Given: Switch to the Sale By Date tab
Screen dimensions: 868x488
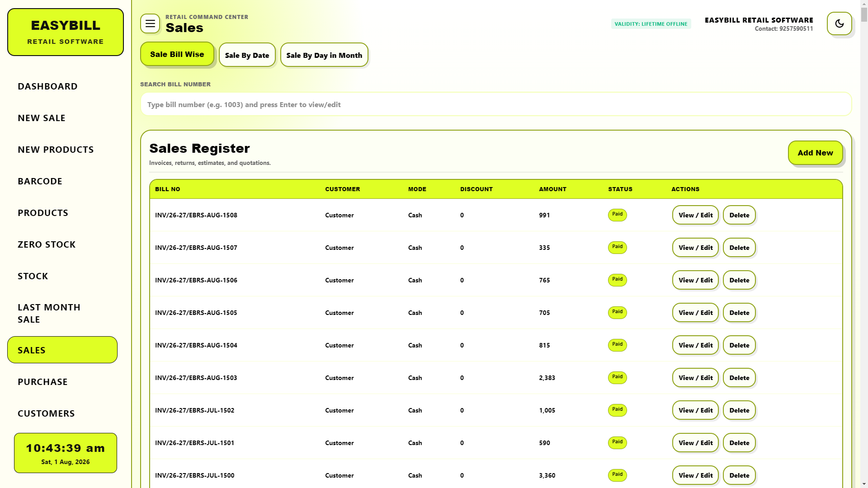Looking at the screenshot, I should tap(247, 55).
